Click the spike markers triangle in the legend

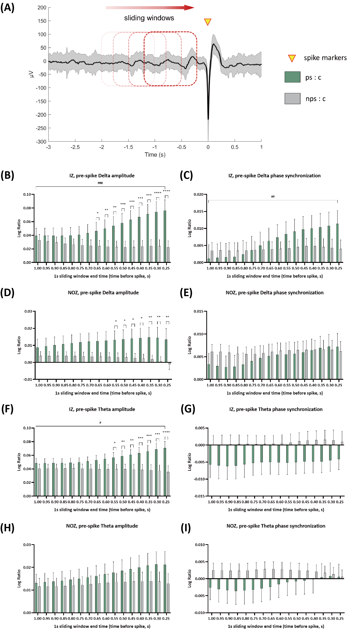[x=292, y=58]
